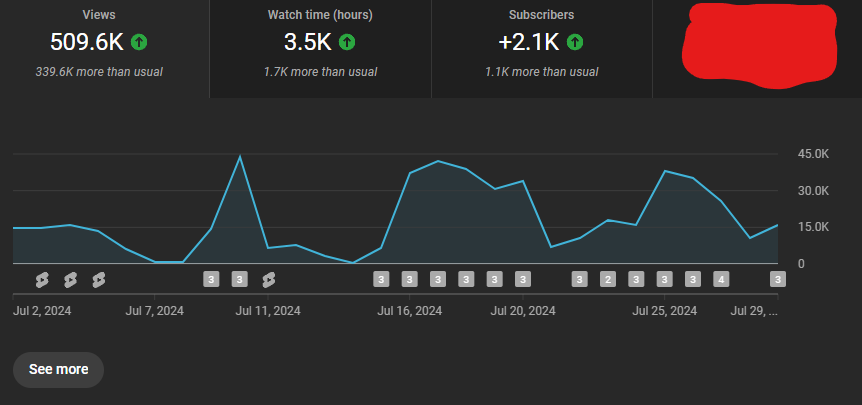Click the Jul 2, 2024 date label
862x405 pixels.
coord(42,311)
